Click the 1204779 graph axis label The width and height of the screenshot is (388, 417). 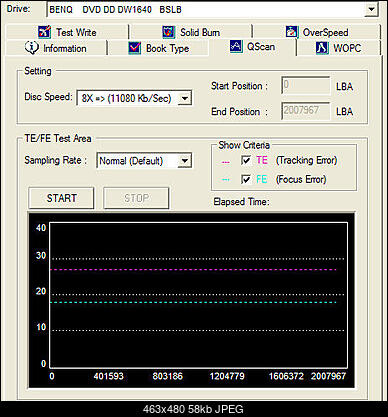tap(227, 376)
